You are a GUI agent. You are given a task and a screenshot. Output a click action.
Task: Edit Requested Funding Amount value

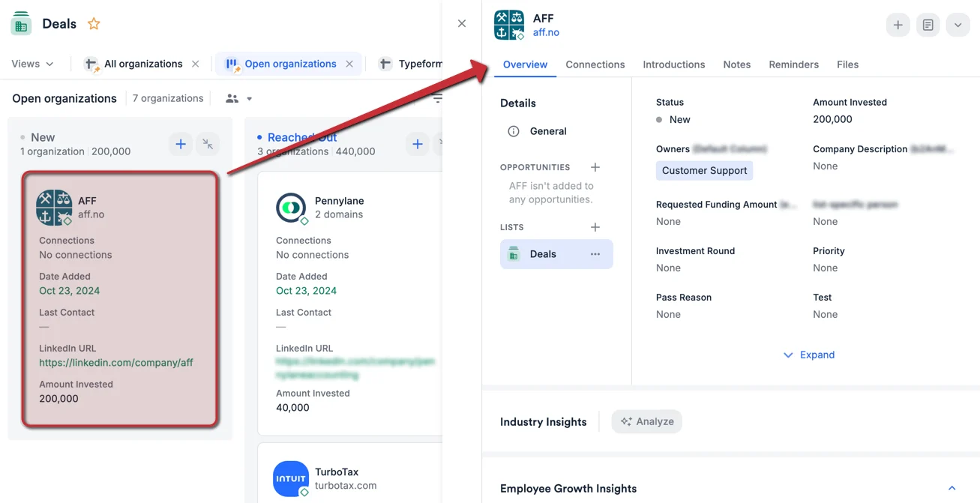coord(668,221)
